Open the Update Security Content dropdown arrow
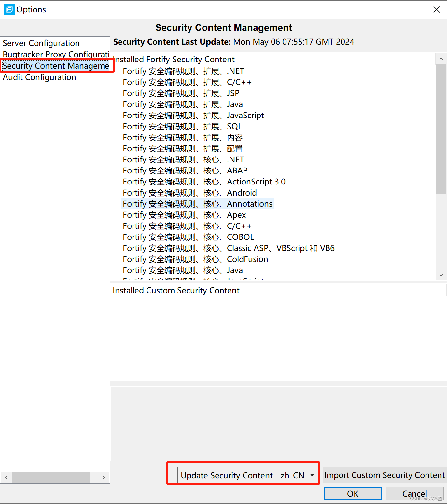 [312, 475]
